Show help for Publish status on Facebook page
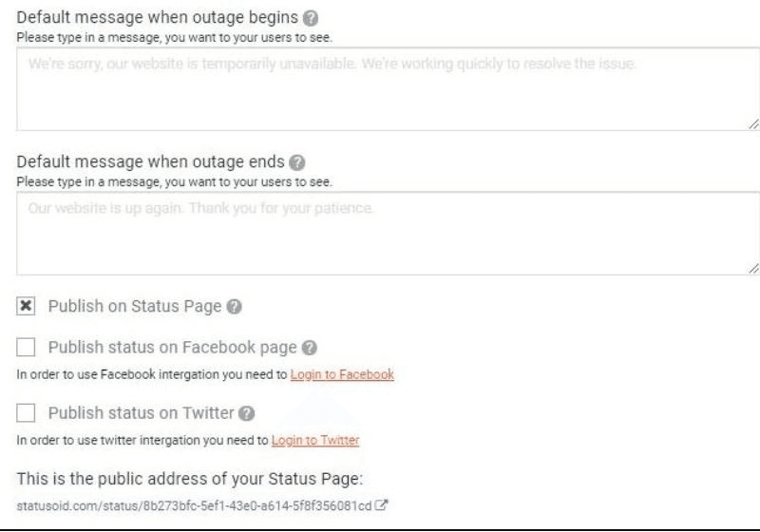The height and width of the screenshot is (532, 760). [310, 348]
